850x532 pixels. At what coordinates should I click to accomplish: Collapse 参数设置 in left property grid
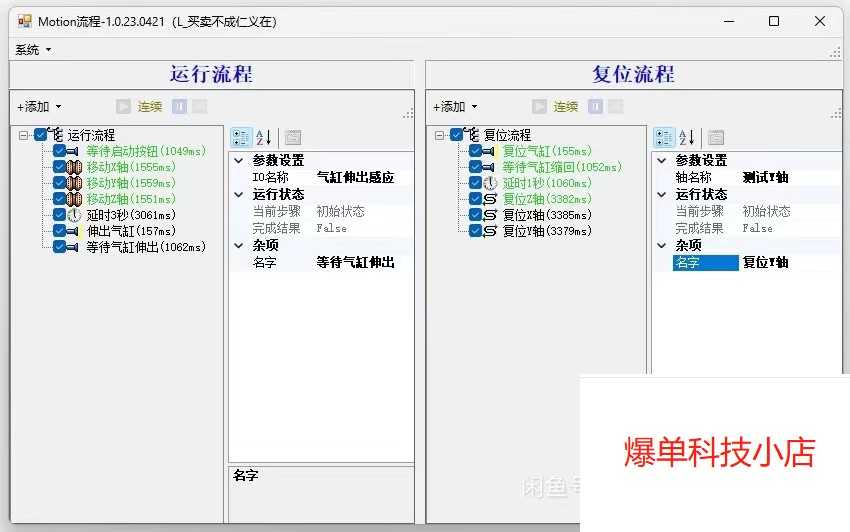pos(239,161)
